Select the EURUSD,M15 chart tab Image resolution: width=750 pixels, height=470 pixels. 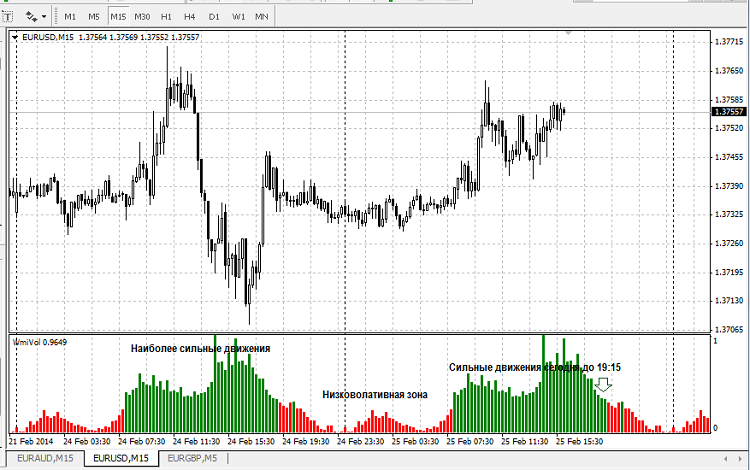tap(119, 458)
